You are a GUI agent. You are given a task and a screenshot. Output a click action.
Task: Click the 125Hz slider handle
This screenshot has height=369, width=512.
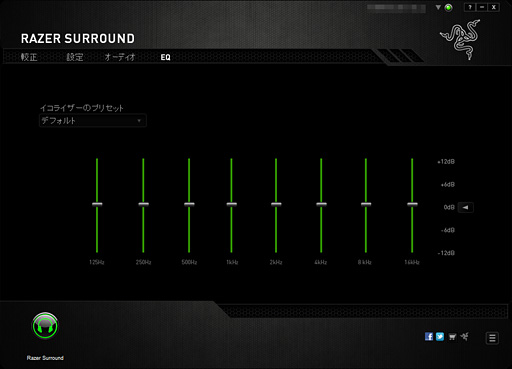[x=97, y=204]
